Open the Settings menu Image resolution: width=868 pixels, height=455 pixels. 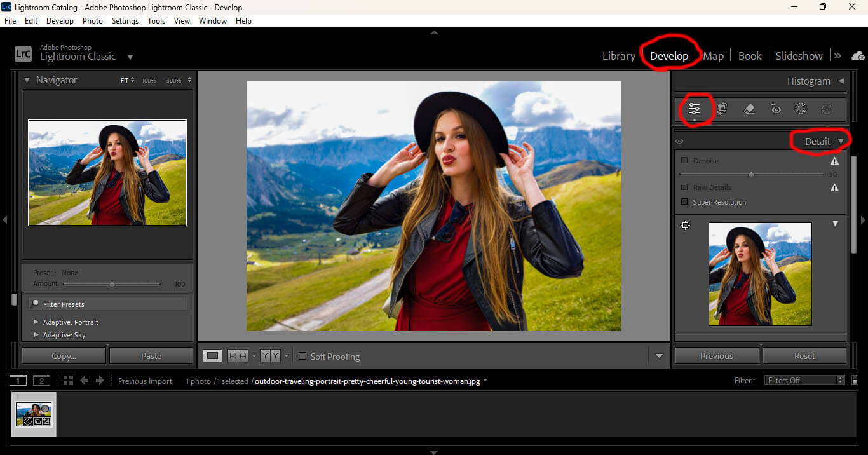tap(125, 20)
